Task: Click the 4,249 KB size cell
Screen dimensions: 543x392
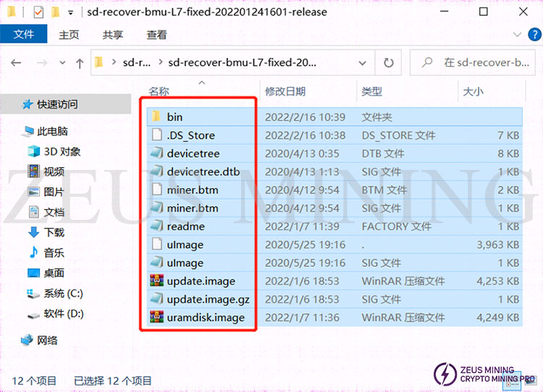Action: pyautogui.click(x=497, y=318)
